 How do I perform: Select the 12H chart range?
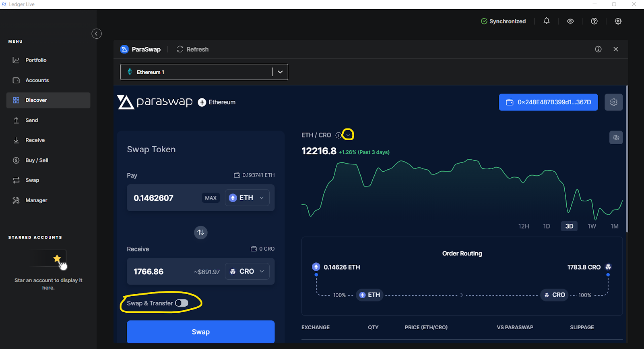pyautogui.click(x=524, y=226)
